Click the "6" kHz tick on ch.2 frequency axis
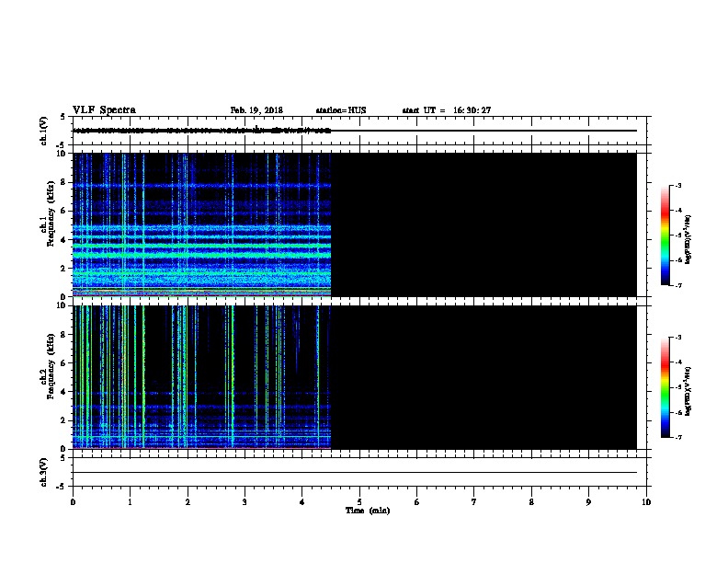728x563 pixels. [x=63, y=363]
